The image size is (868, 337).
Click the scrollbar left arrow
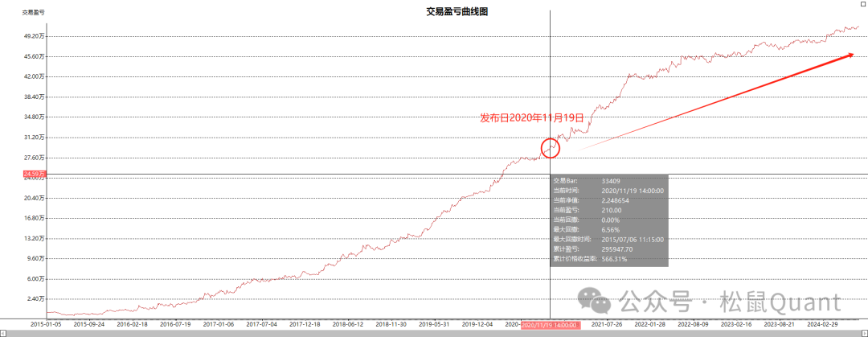point(3,333)
